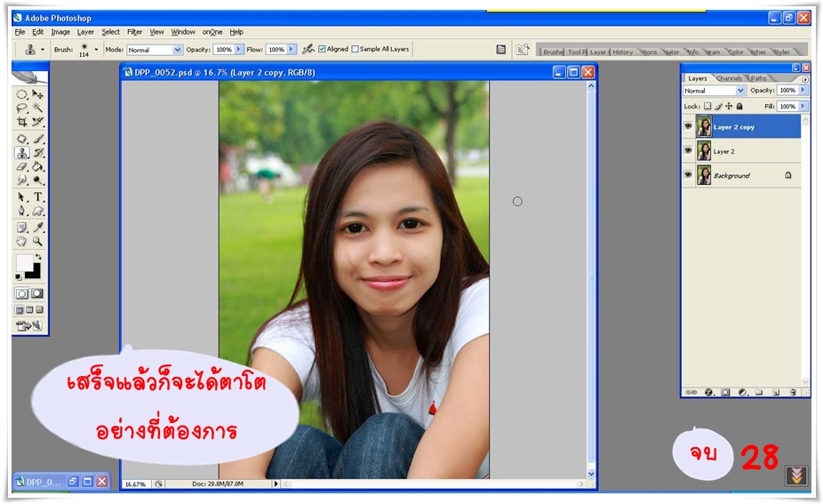Open the Flow slider arrow
The image size is (823, 504).
click(x=292, y=50)
